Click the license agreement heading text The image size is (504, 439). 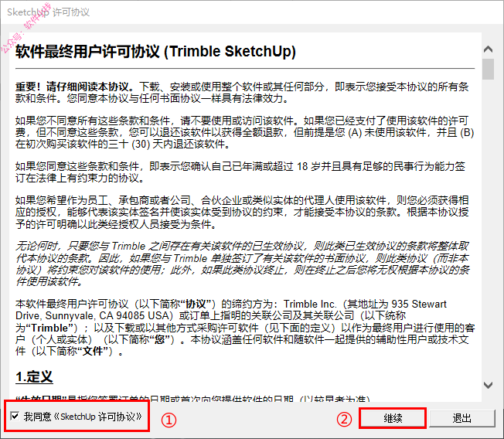tap(155, 52)
